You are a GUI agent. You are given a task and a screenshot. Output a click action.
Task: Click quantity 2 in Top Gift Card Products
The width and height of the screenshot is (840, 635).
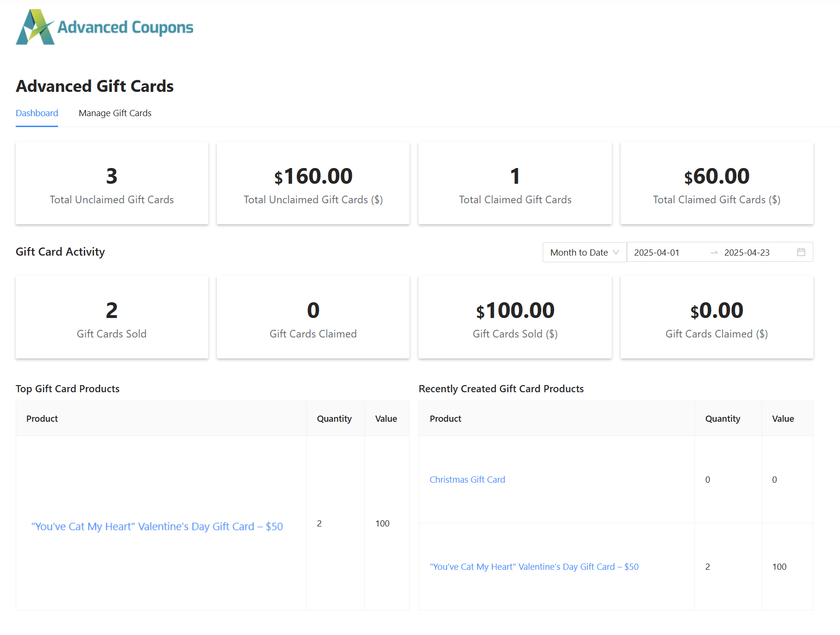(319, 524)
